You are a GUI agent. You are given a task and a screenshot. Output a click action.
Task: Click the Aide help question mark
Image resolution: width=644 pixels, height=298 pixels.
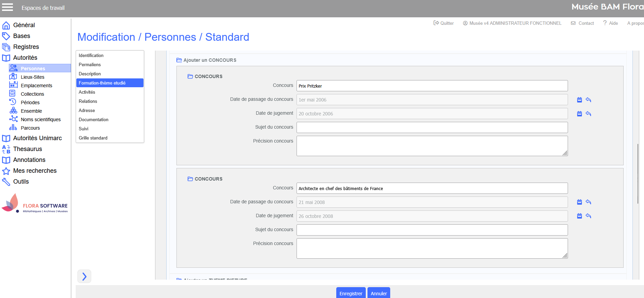[605, 23]
